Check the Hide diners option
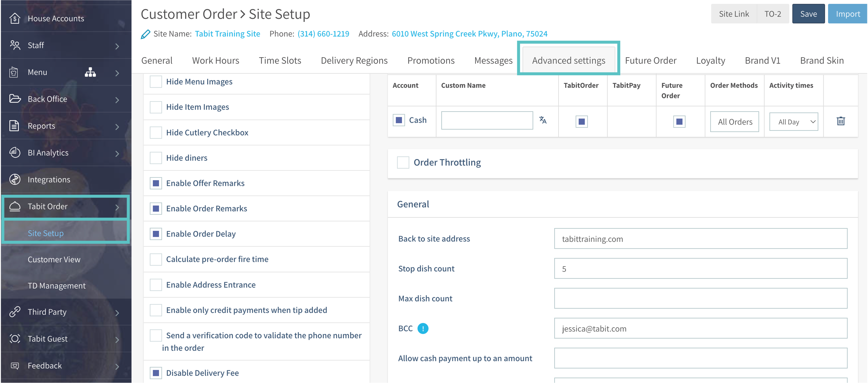 [156, 158]
